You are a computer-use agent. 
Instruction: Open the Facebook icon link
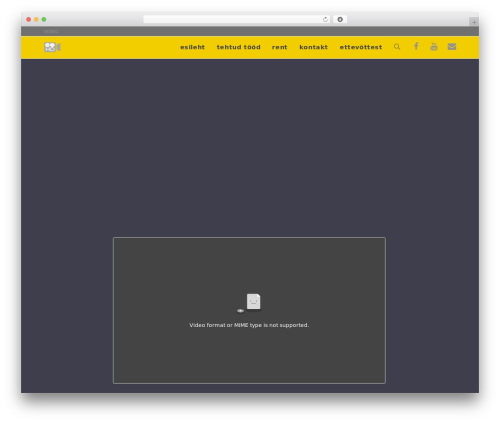[416, 46]
